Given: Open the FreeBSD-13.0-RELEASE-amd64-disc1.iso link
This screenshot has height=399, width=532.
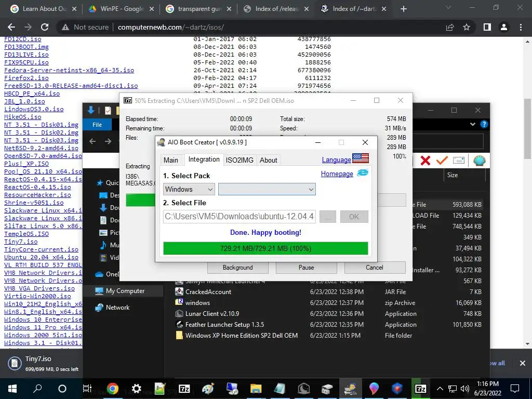Looking at the screenshot, I should coord(71,86).
